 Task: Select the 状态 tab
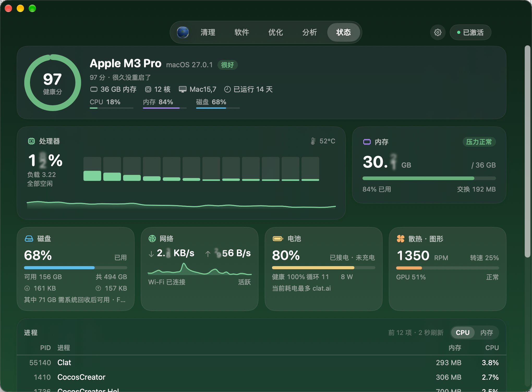pyautogui.click(x=343, y=32)
